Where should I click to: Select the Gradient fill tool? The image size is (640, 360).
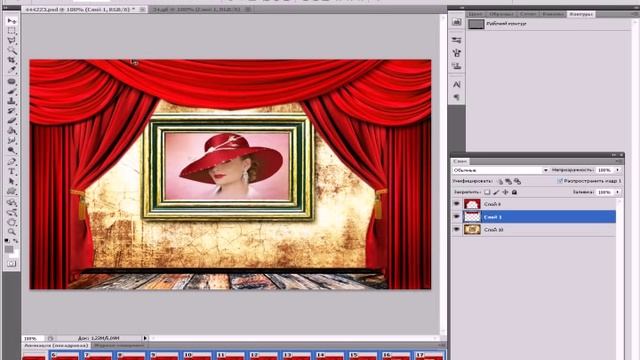tap(12, 131)
